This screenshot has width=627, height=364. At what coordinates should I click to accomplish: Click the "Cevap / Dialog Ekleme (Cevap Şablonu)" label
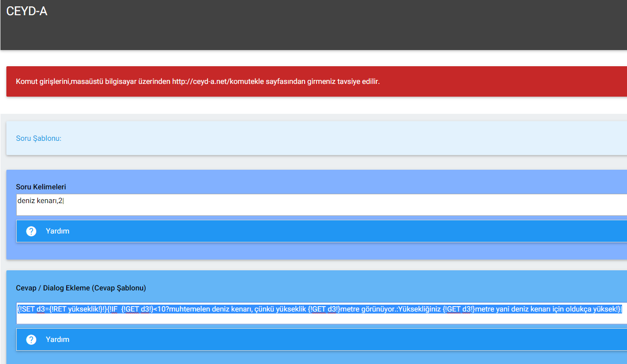81,288
